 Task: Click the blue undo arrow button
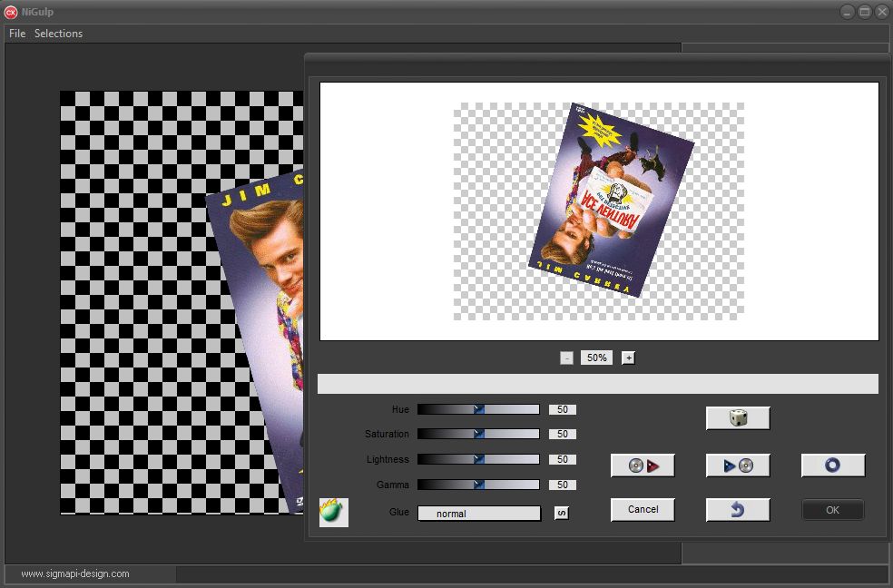[x=738, y=509]
